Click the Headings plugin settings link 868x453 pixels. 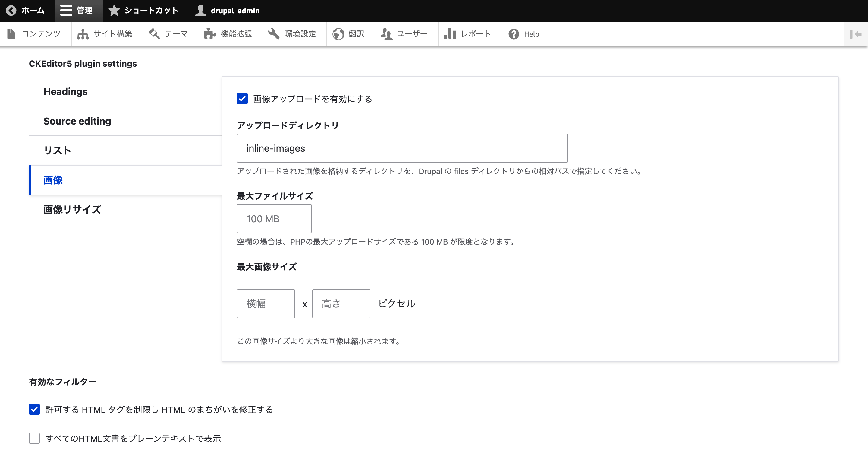[x=65, y=91]
